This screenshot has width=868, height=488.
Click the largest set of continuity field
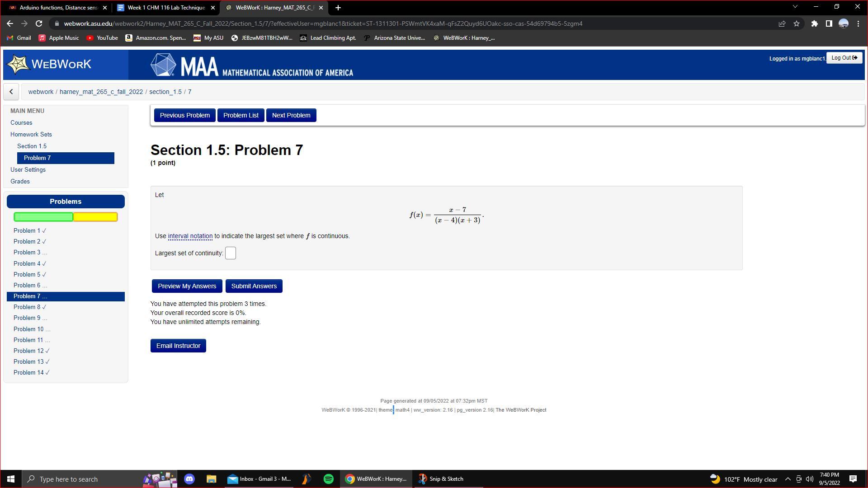pyautogui.click(x=231, y=253)
